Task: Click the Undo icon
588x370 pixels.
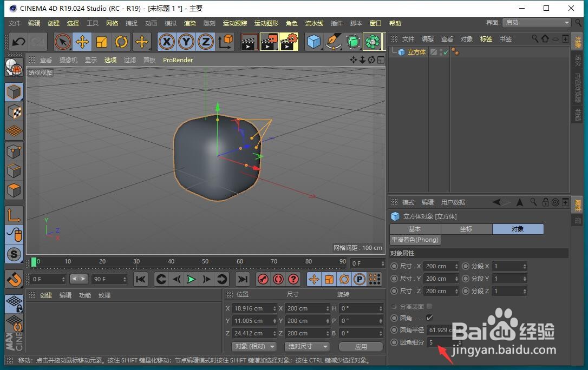Action: (18, 42)
